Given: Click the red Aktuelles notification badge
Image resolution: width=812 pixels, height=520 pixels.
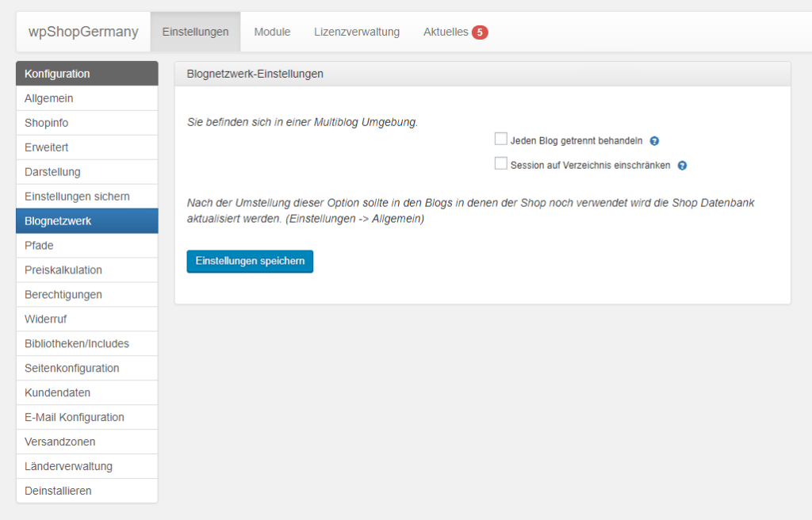Looking at the screenshot, I should (480, 32).
